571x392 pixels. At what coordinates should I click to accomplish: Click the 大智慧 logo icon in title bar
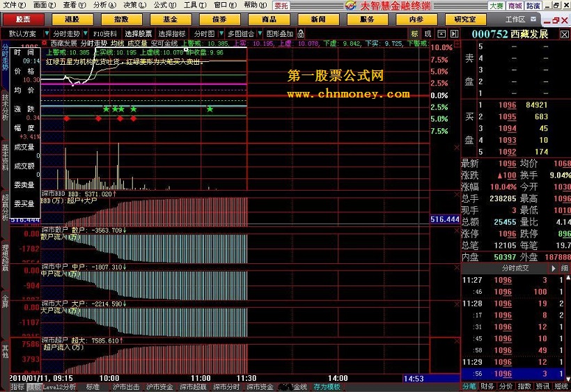351,5
